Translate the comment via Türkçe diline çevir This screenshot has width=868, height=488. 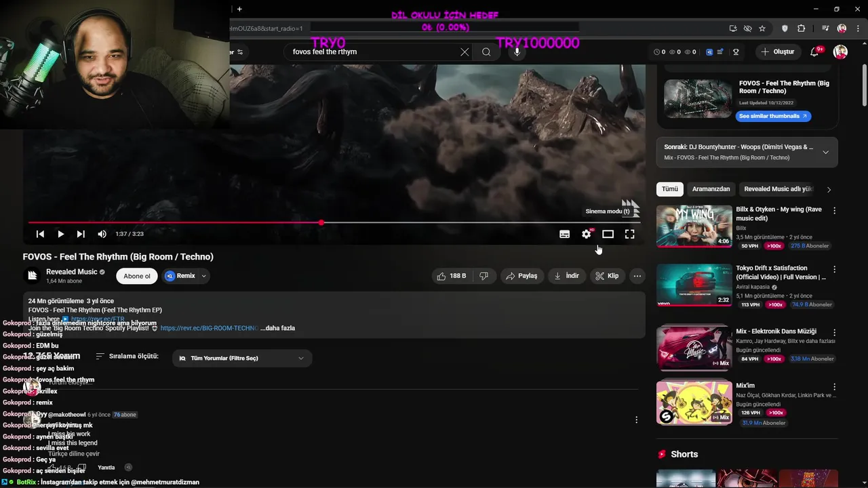point(74,453)
